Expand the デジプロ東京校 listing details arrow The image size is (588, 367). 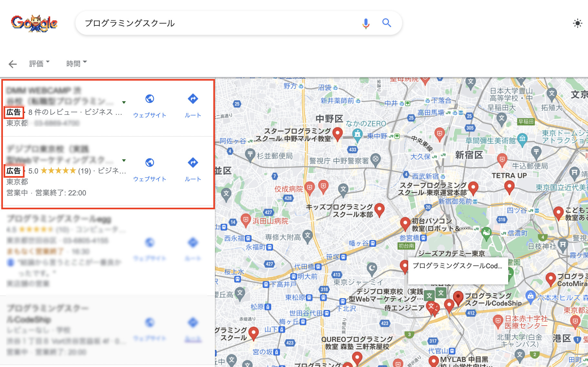coord(124,160)
